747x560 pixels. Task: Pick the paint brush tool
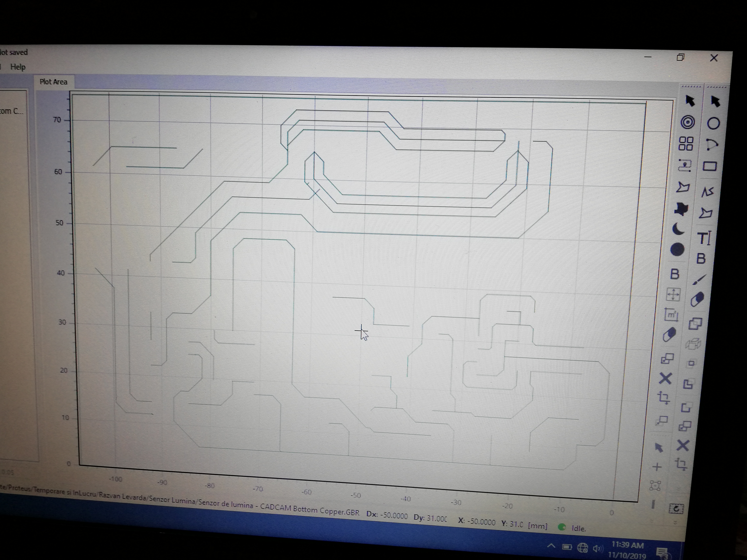coord(699,280)
